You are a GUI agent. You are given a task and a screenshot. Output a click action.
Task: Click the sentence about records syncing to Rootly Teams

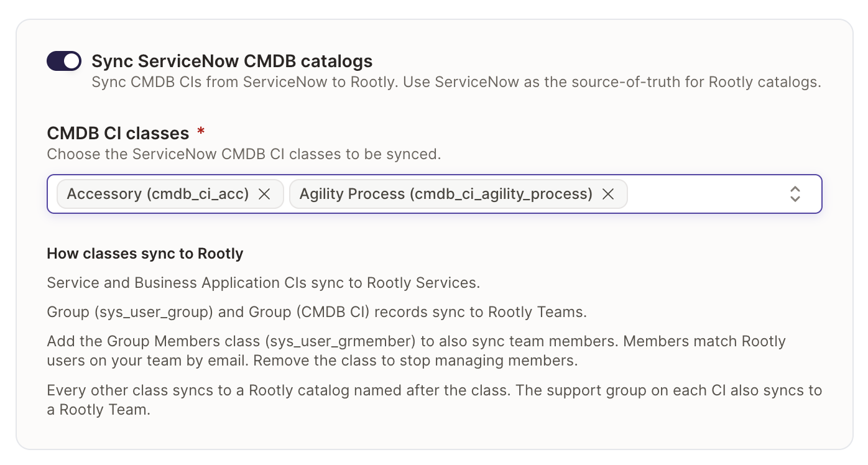(x=316, y=312)
